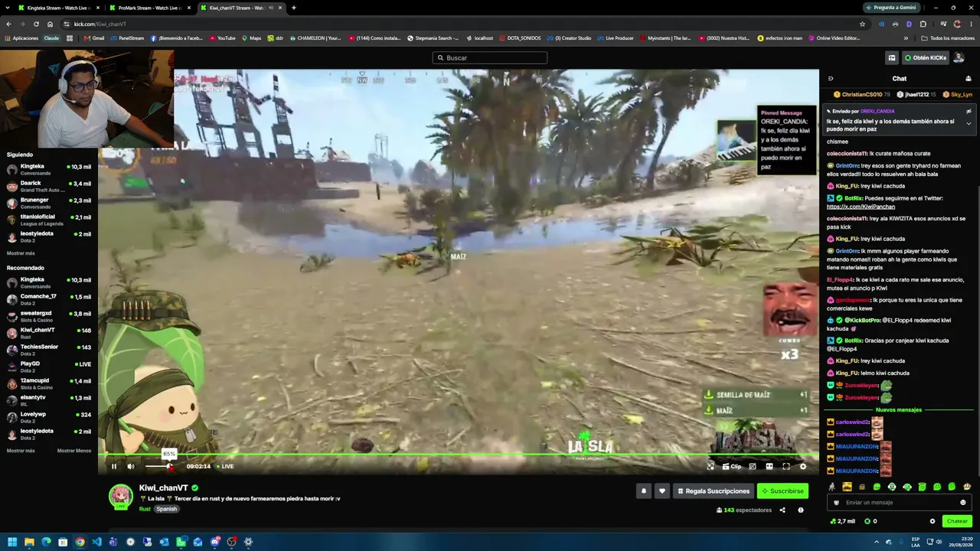Open File Explorer from the taskbar

pos(29,542)
